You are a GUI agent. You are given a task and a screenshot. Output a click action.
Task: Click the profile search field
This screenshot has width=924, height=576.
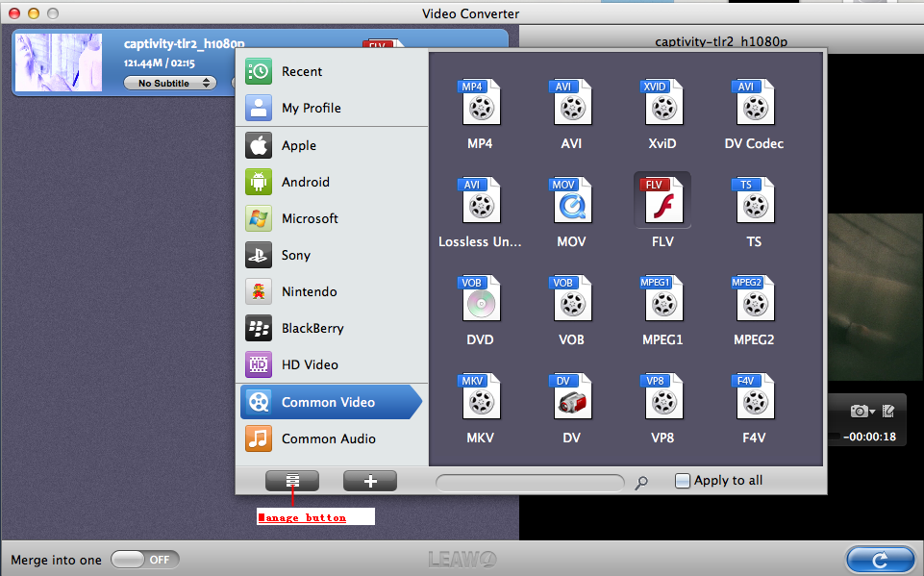pos(530,483)
